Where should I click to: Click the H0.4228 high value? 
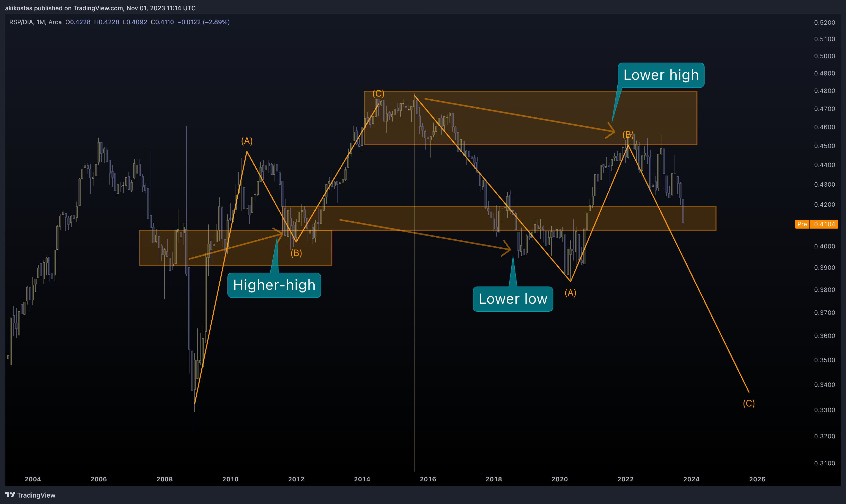point(107,22)
